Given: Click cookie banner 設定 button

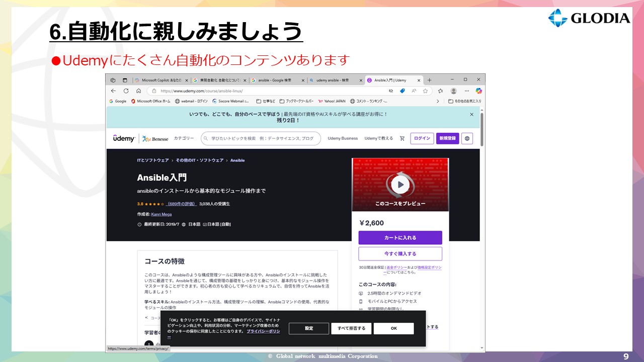Looking at the screenshot, I should [x=309, y=328].
